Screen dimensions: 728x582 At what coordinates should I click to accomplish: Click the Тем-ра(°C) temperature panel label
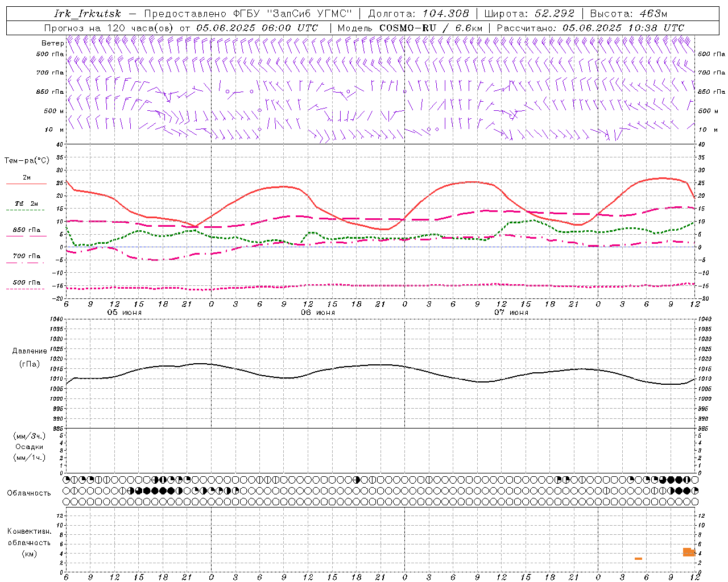(x=27, y=161)
